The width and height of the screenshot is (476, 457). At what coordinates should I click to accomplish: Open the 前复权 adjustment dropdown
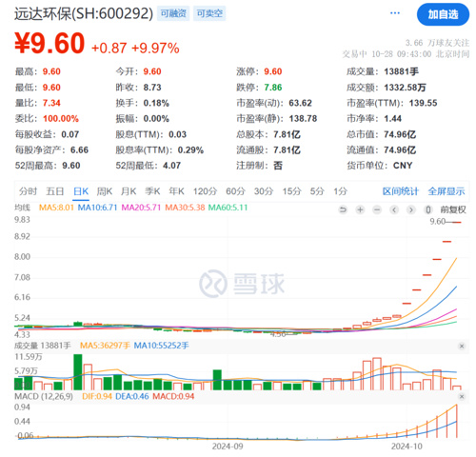[453, 209]
